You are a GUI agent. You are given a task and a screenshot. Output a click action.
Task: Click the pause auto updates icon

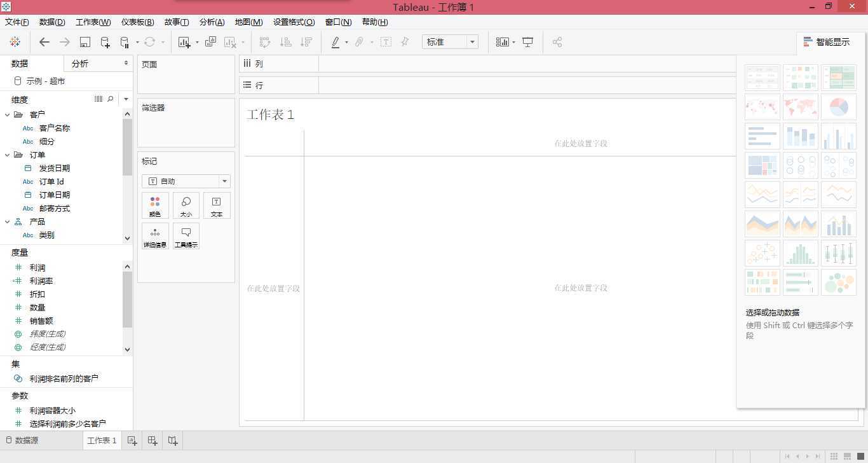(x=124, y=42)
